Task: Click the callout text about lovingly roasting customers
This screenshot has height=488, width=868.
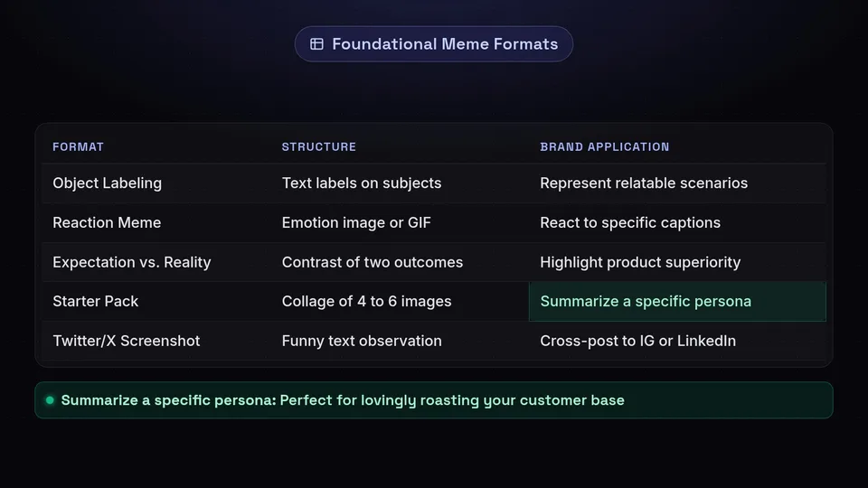Action: [343, 400]
